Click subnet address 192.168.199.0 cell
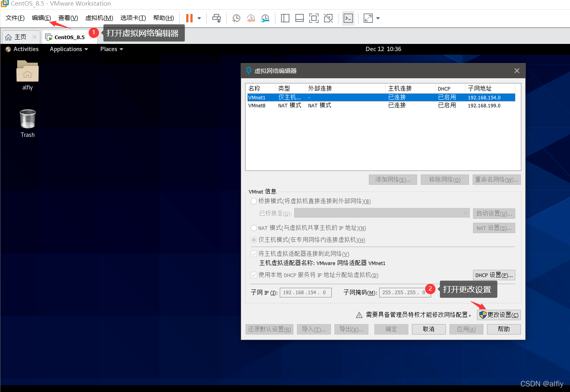Image resolution: width=570 pixels, height=392 pixels. [484, 106]
